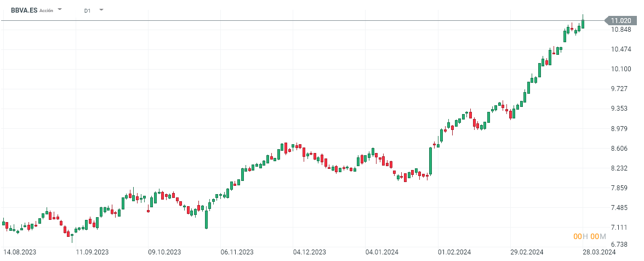Screen dimensions: 644x261
Task: Select the D1 interval label
Action: pyautogui.click(x=88, y=10)
